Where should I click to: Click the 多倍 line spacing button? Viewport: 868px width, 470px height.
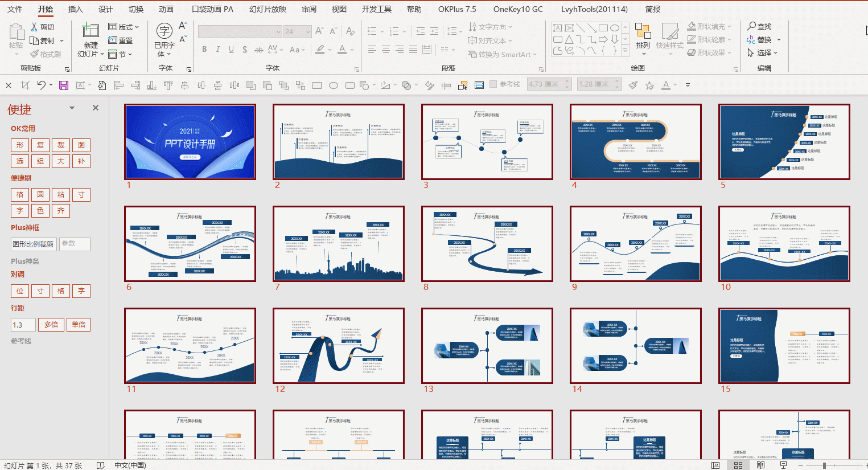[51, 325]
